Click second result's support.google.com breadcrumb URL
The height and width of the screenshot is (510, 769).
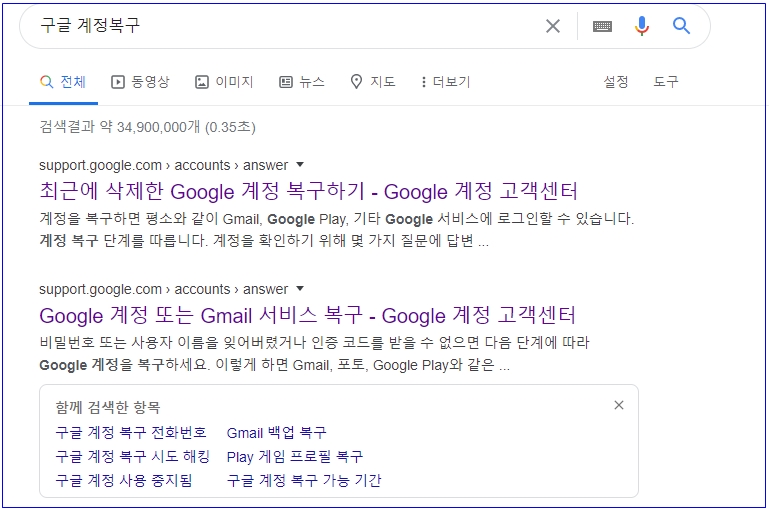[163, 289]
